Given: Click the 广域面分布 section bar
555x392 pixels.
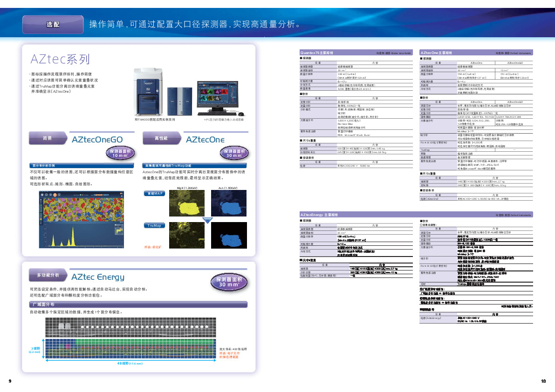Looking at the screenshot, I should (x=138, y=304).
